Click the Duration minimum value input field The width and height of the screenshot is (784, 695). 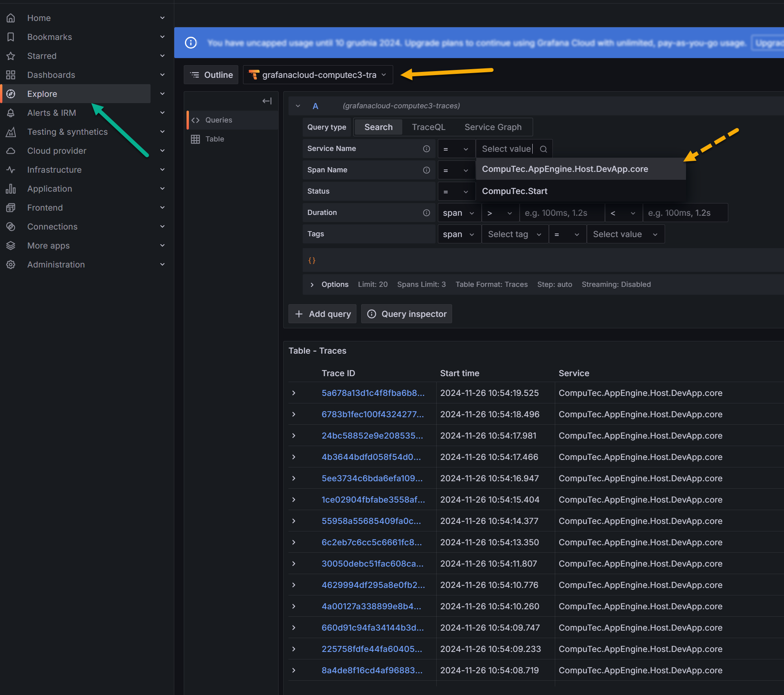point(562,213)
